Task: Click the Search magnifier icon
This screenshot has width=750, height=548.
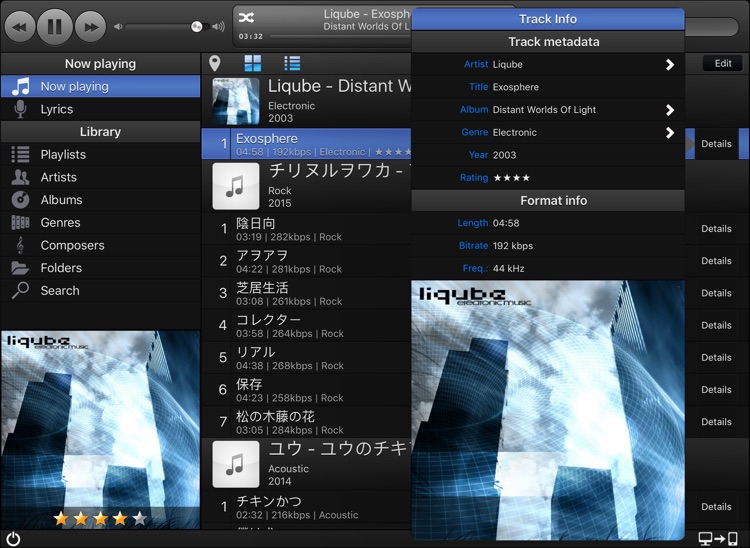Action: click(x=20, y=290)
